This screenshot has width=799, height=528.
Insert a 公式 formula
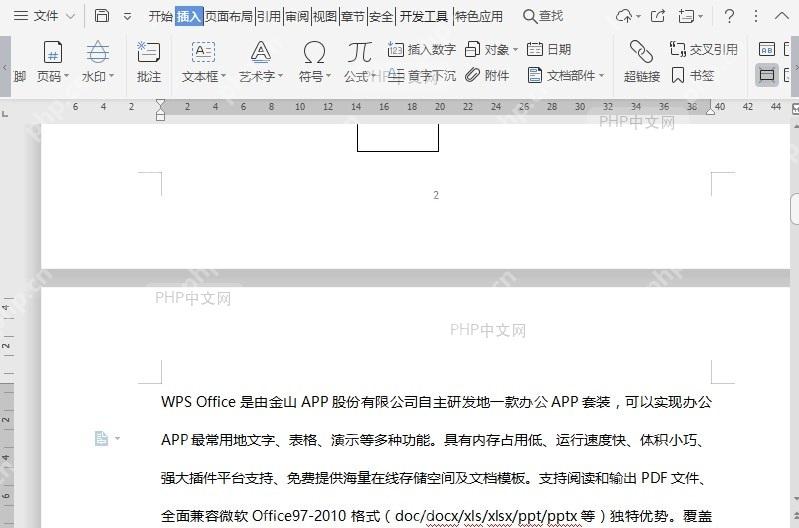click(359, 62)
